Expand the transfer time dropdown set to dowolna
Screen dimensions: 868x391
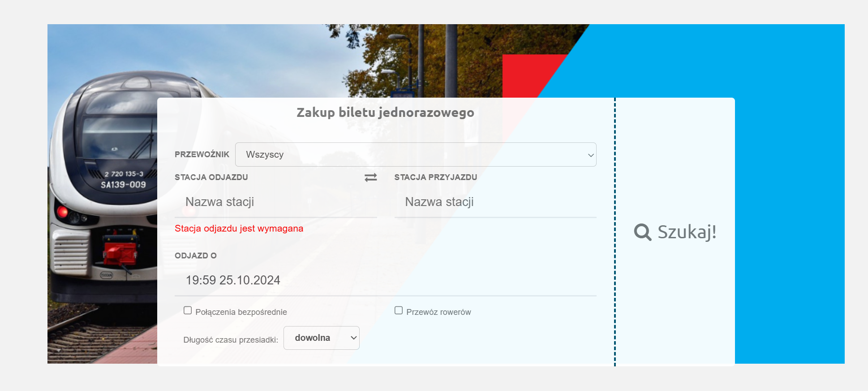tap(321, 338)
